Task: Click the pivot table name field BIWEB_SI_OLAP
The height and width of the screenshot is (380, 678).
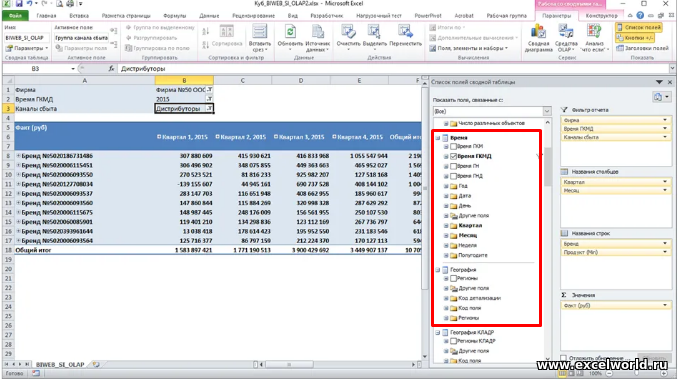Action: 27,38
